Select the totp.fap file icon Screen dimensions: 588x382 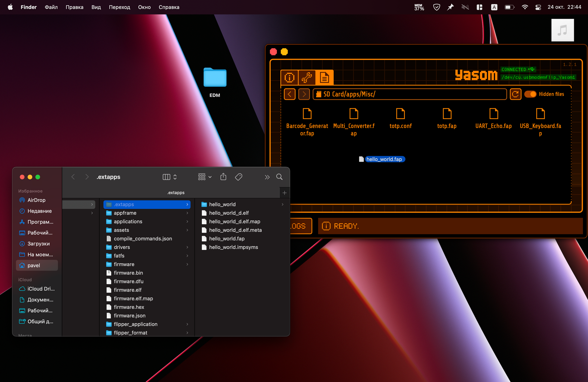tap(447, 114)
